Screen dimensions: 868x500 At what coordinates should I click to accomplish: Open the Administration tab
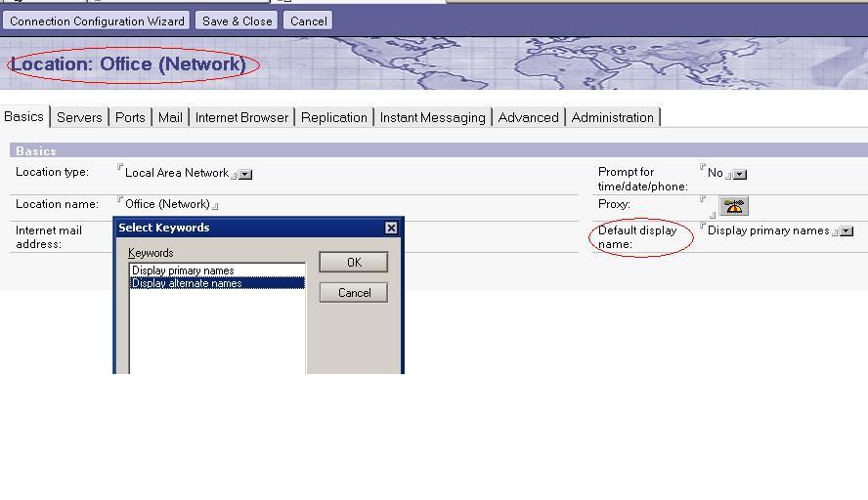pos(612,117)
